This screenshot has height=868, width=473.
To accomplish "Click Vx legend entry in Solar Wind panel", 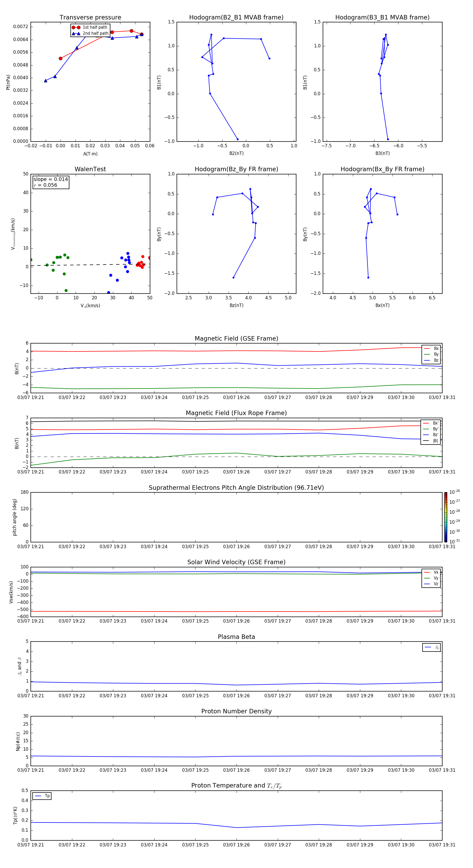I will [431, 572].
